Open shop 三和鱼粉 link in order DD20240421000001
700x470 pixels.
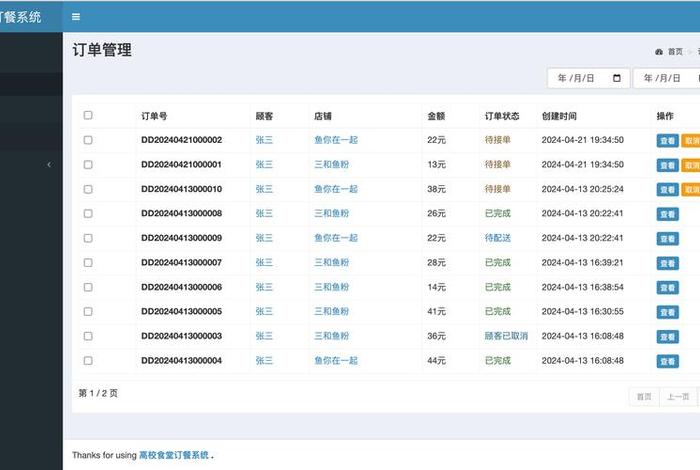pos(331,165)
